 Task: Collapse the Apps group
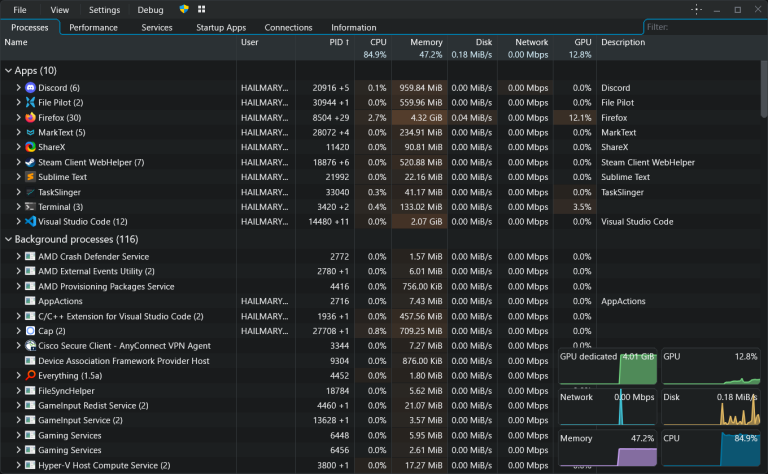[8, 71]
